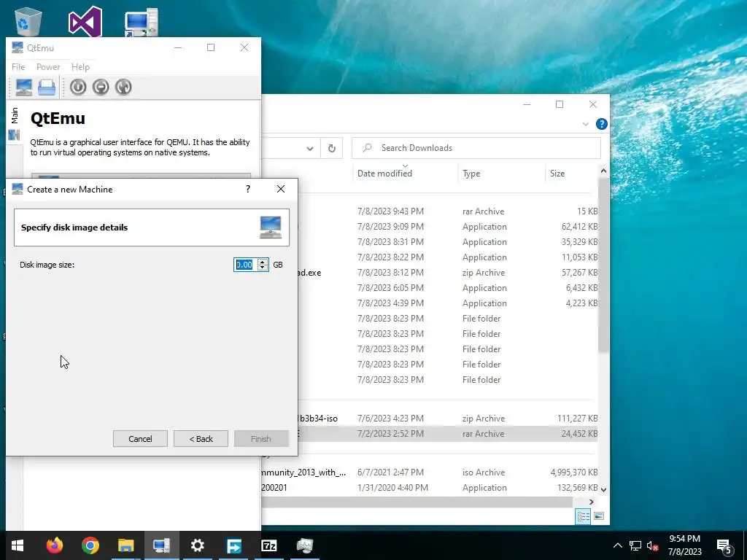Click the Recycle Bin desktop icon
Screen dimensions: 747x560
click(28, 21)
